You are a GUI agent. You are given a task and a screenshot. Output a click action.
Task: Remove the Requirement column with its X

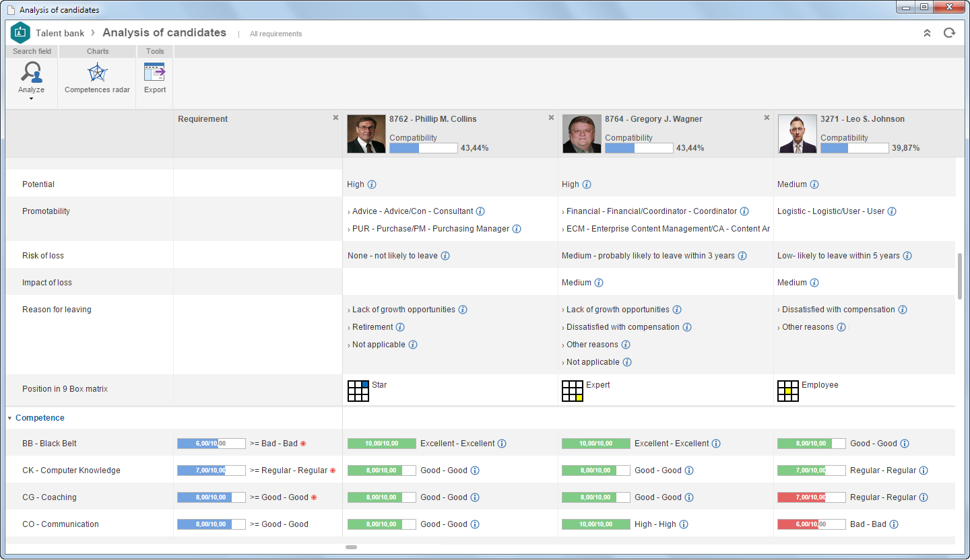(335, 118)
